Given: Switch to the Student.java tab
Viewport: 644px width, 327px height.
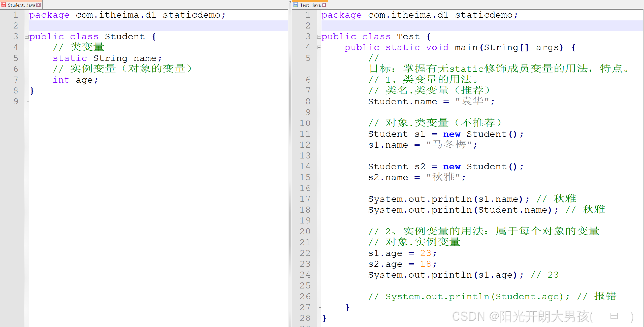Looking at the screenshot, I should (x=21, y=5).
